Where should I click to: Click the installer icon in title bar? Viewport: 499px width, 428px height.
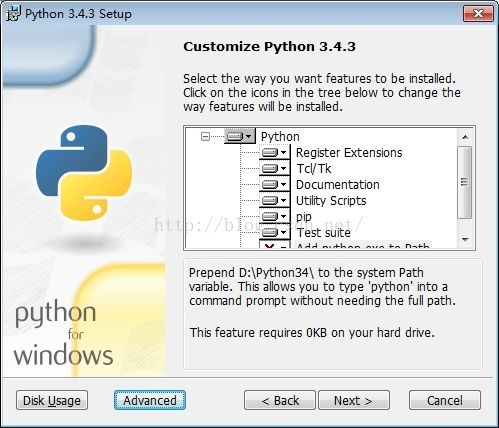pos(13,14)
